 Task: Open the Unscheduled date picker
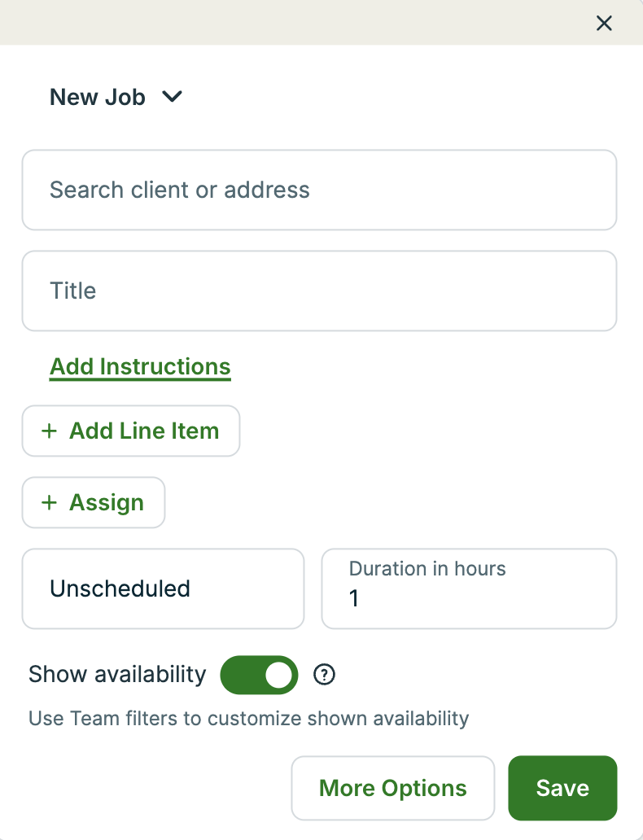pos(163,588)
